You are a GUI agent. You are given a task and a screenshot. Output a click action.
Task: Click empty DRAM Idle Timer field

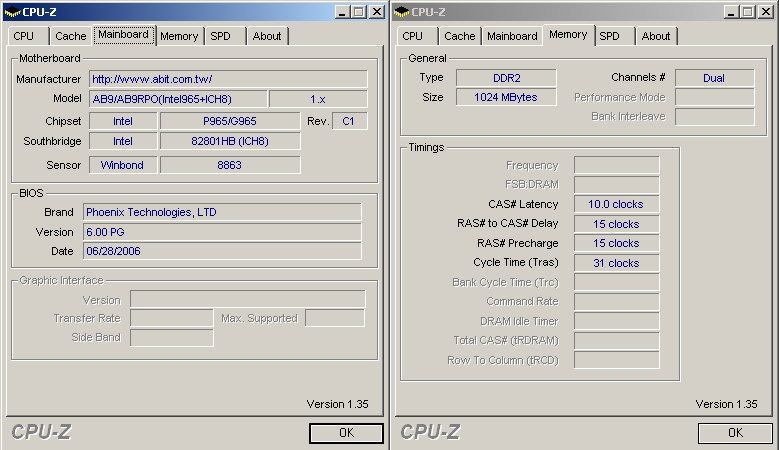[x=617, y=321]
